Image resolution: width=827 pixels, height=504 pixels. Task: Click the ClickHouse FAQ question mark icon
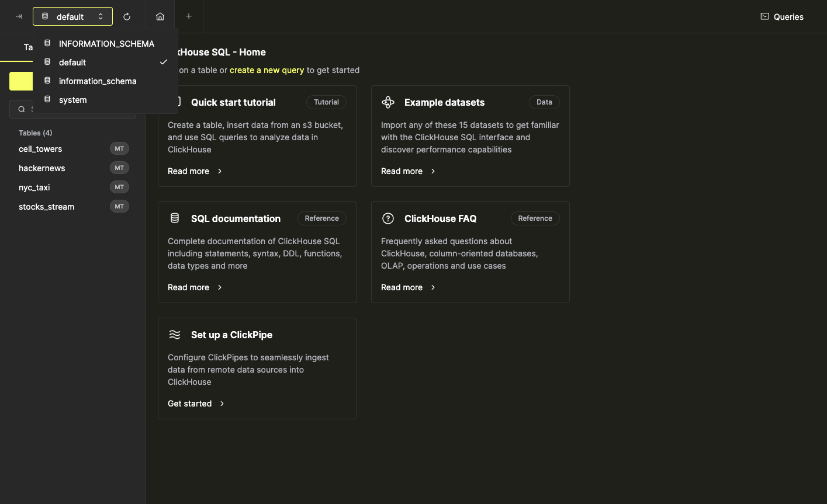point(388,218)
